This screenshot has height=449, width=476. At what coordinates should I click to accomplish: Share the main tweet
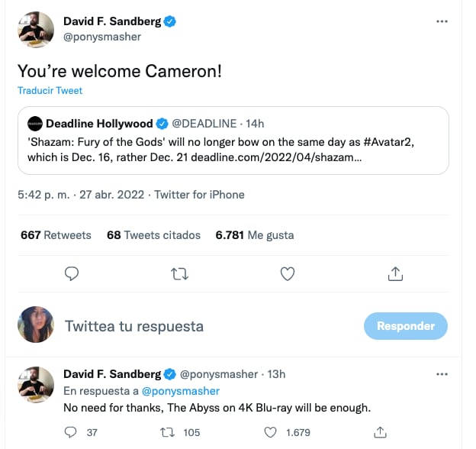[395, 273]
